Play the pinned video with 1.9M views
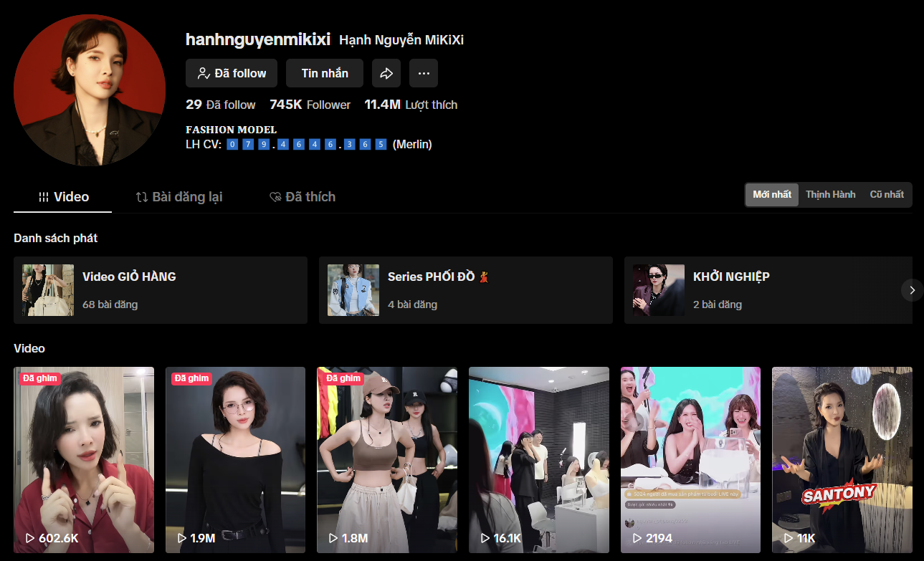The image size is (924, 561). pos(235,459)
